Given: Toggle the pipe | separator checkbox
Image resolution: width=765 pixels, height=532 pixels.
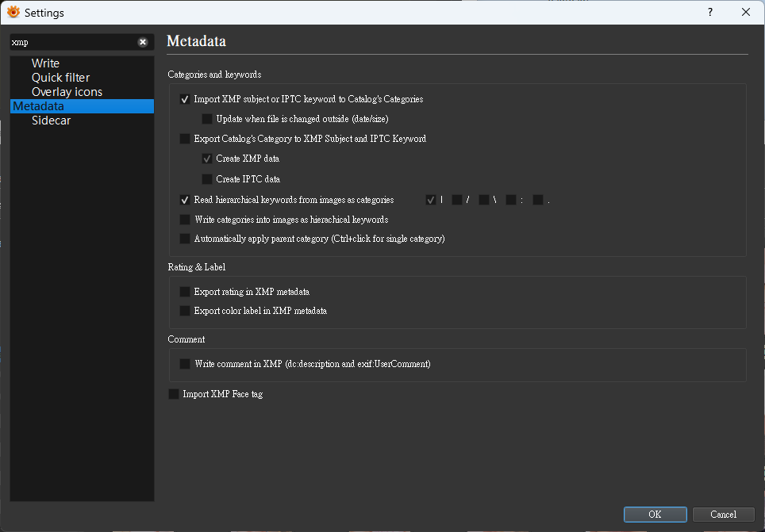Looking at the screenshot, I should tap(430, 200).
